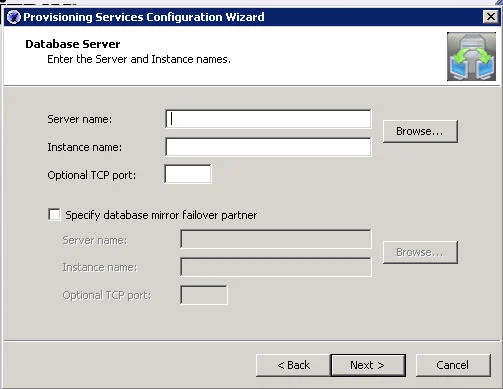
Task: Click the "Specify database mirror failover partner" text
Action: point(161,215)
